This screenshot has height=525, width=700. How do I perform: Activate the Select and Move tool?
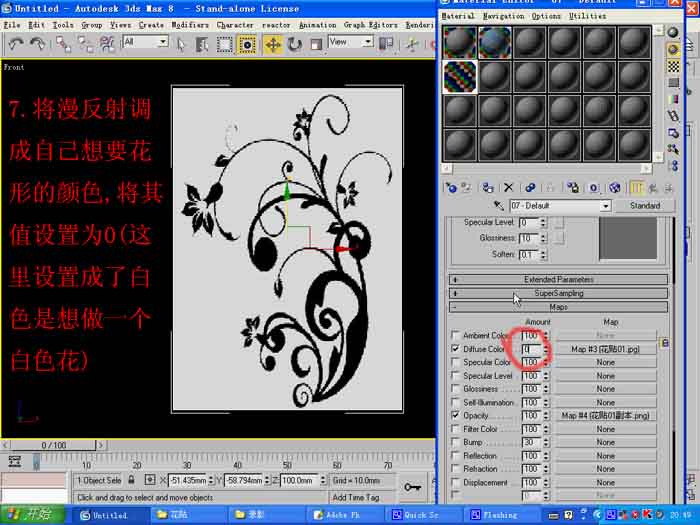tap(273, 44)
